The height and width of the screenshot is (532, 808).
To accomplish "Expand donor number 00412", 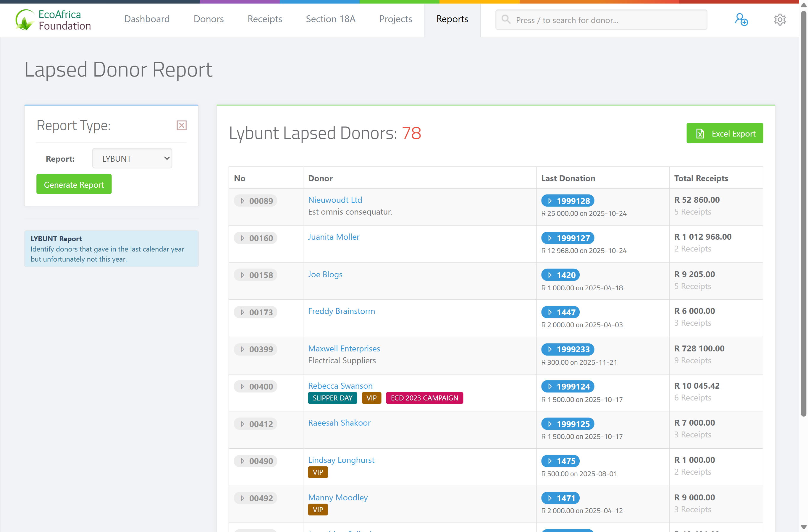I will click(256, 424).
